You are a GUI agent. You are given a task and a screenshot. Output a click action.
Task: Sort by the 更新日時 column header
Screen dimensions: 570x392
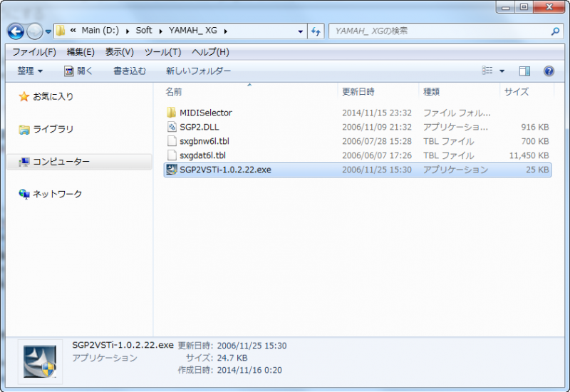click(358, 92)
